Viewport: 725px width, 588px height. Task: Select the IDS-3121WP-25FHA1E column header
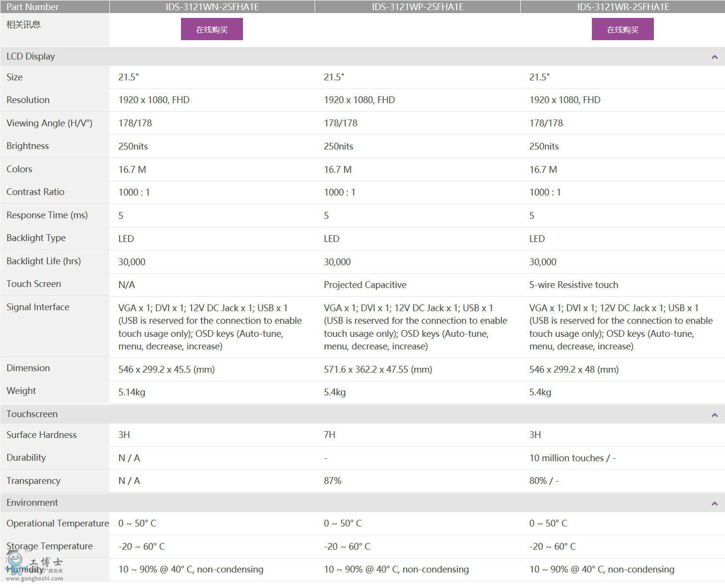[x=418, y=7]
